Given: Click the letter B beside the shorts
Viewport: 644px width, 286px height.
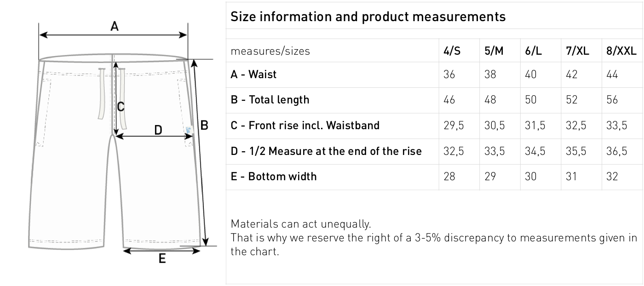Looking at the screenshot, I should coord(204,125).
